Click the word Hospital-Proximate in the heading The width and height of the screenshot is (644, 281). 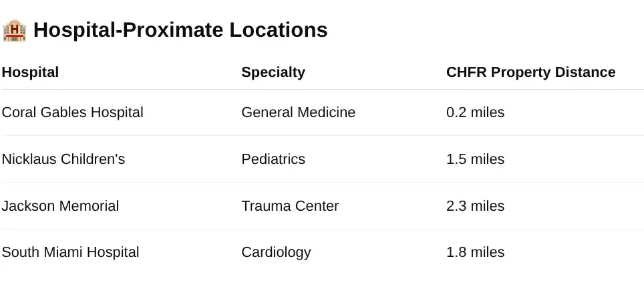coord(128,31)
